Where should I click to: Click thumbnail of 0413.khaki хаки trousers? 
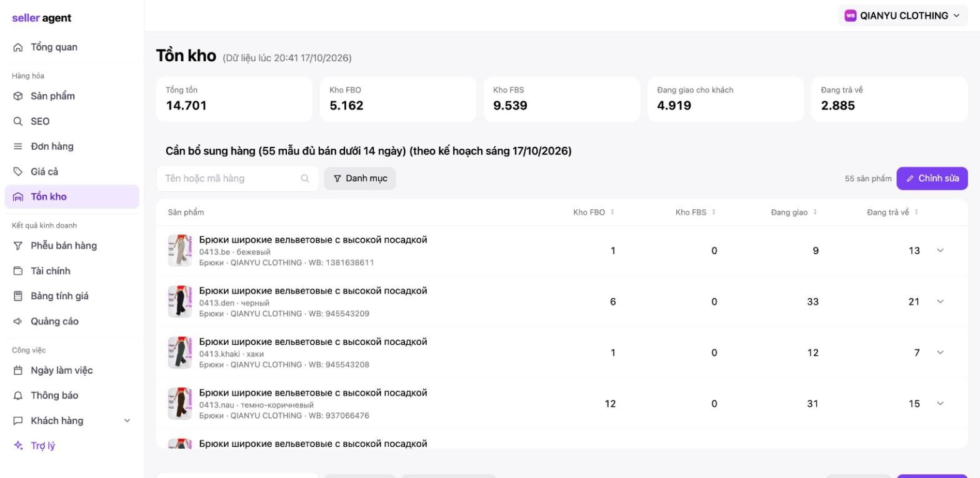pyautogui.click(x=180, y=352)
